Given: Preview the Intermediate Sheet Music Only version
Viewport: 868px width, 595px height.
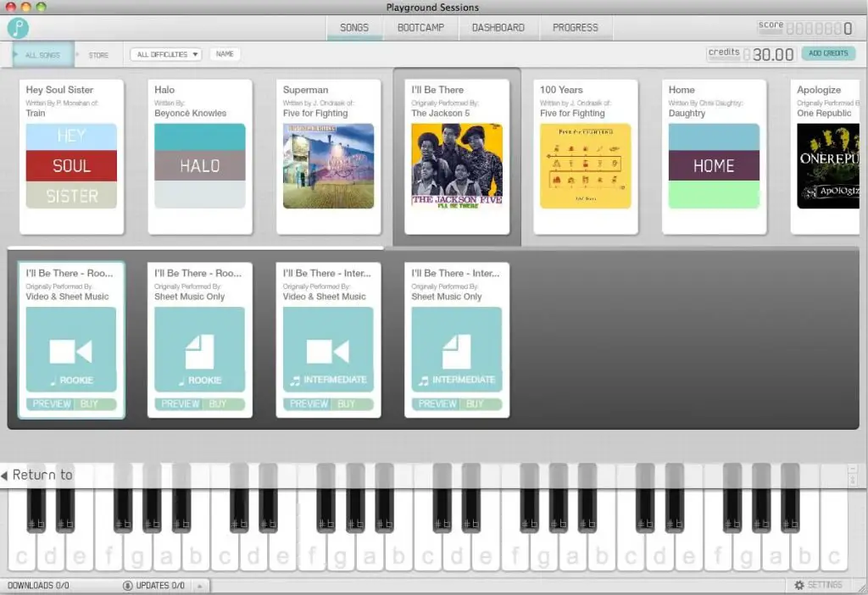Looking at the screenshot, I should (x=437, y=404).
